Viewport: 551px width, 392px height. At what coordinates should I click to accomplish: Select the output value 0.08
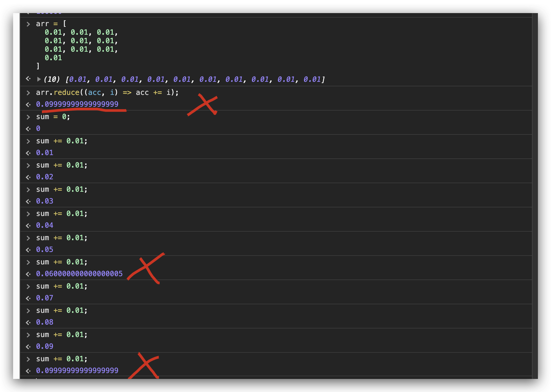click(45, 322)
